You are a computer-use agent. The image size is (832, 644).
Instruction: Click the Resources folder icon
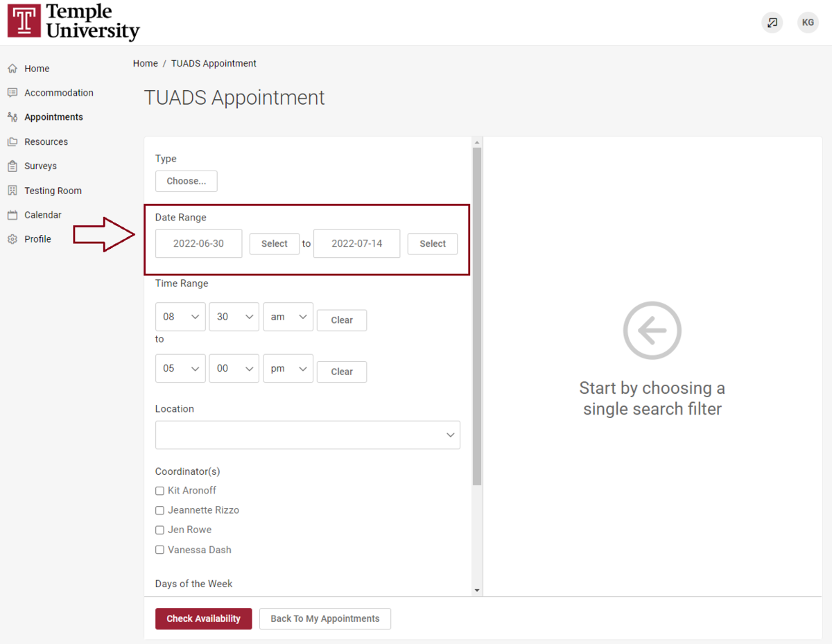click(x=12, y=141)
